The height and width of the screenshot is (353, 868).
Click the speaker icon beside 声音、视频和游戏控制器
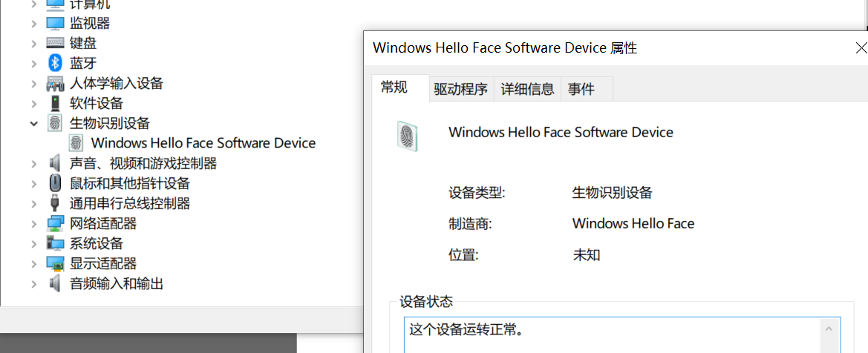pyautogui.click(x=55, y=163)
